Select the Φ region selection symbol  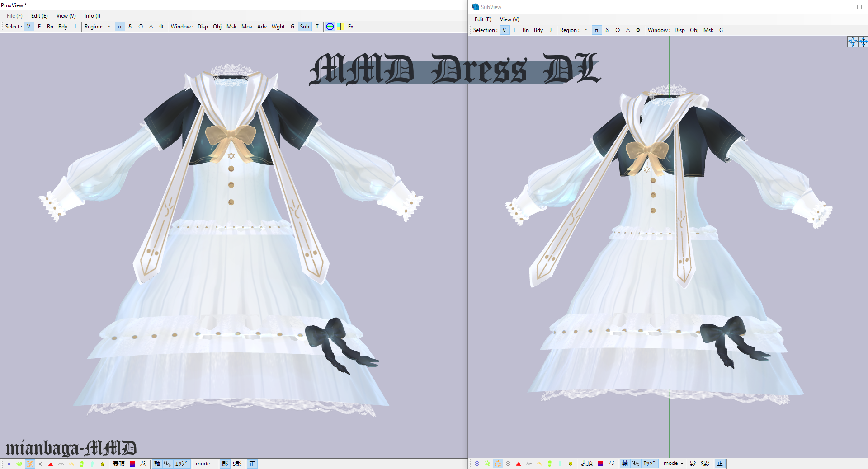(161, 27)
